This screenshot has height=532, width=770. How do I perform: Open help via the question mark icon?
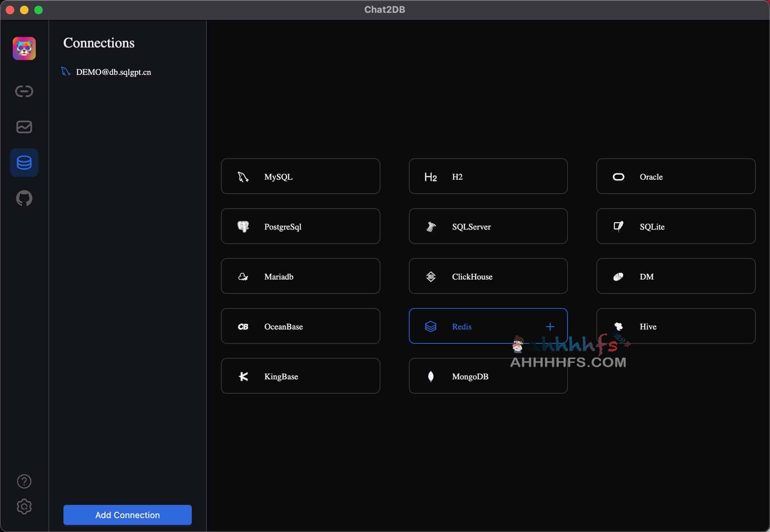pyautogui.click(x=24, y=481)
